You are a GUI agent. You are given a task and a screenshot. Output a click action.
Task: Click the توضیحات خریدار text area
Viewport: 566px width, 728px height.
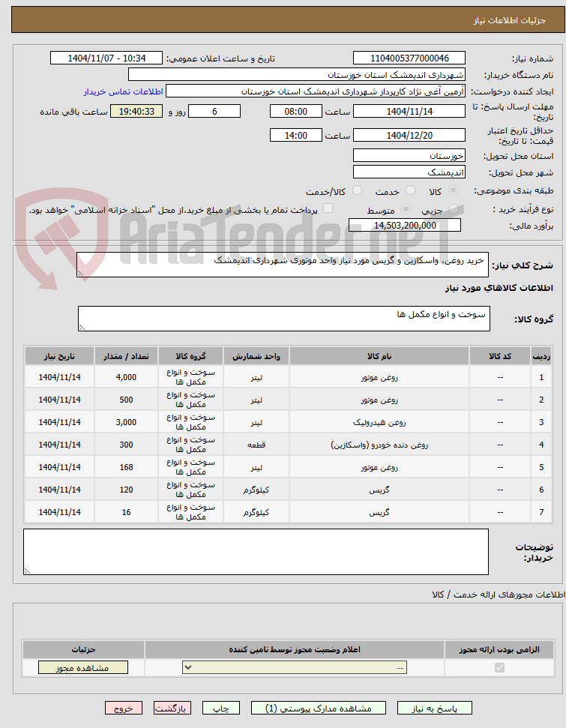tap(256, 552)
